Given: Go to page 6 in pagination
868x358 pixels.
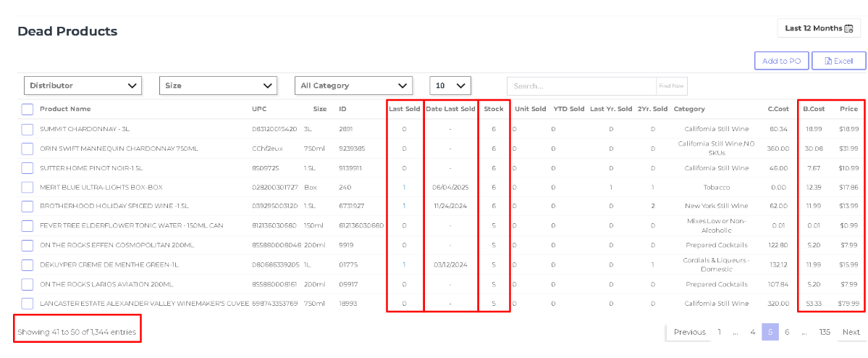Looking at the screenshot, I should [787, 332].
